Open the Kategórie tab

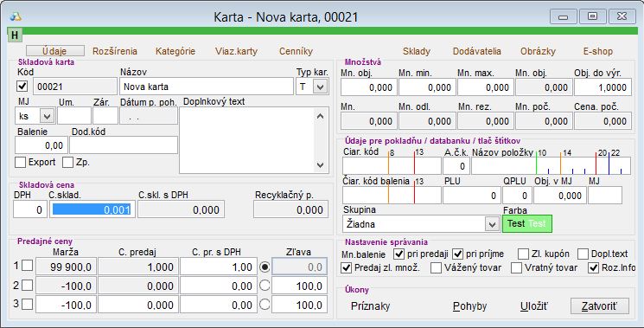click(175, 51)
